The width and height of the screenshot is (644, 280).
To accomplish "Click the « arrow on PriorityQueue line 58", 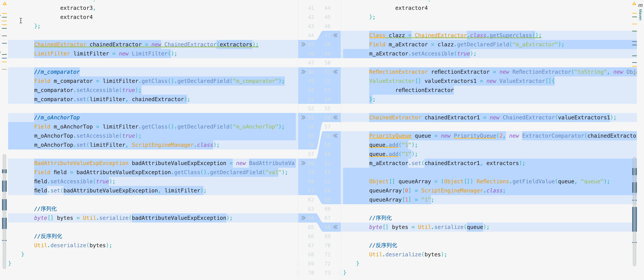I will click(336, 136).
